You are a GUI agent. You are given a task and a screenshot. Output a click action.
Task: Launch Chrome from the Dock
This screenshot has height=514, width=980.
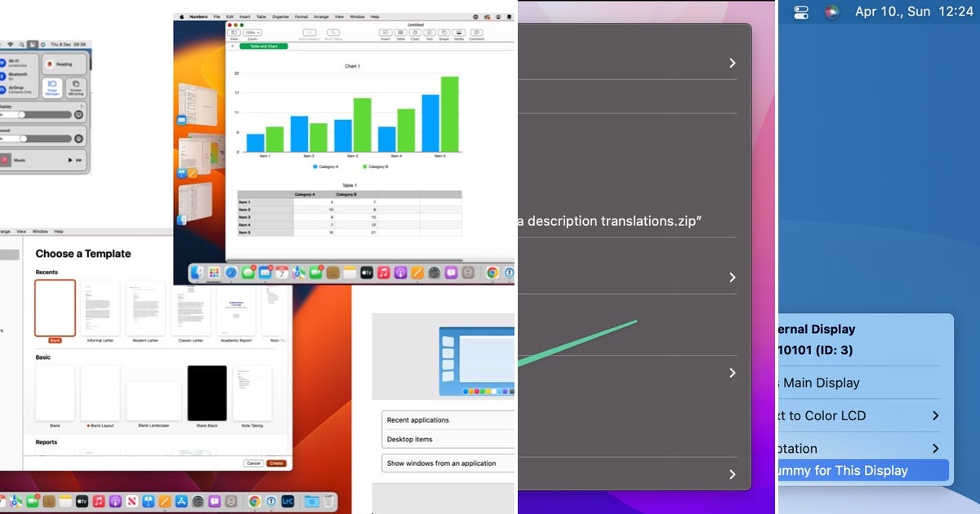pos(253,499)
